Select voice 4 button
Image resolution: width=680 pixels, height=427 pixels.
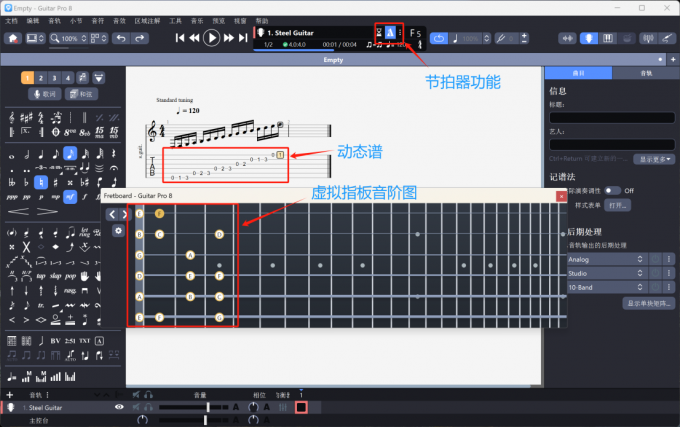pyautogui.click(x=68, y=78)
